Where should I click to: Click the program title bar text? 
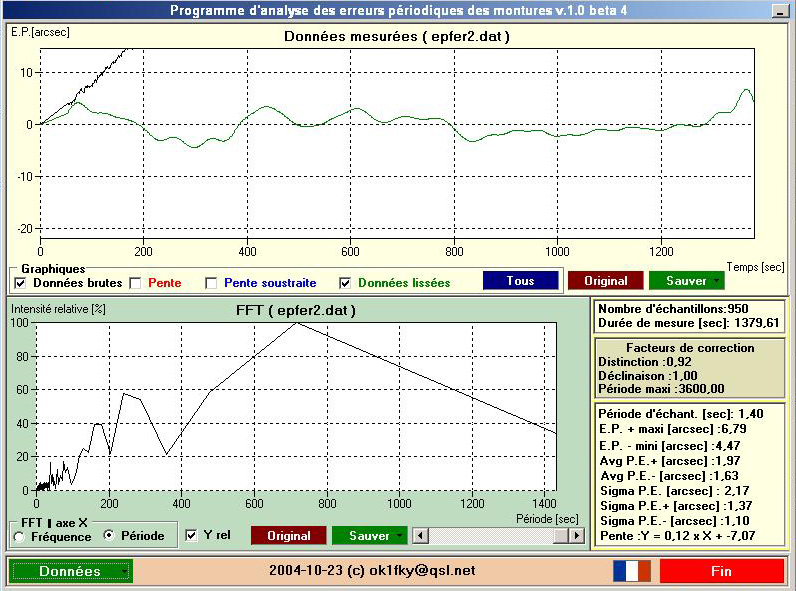coord(399,11)
